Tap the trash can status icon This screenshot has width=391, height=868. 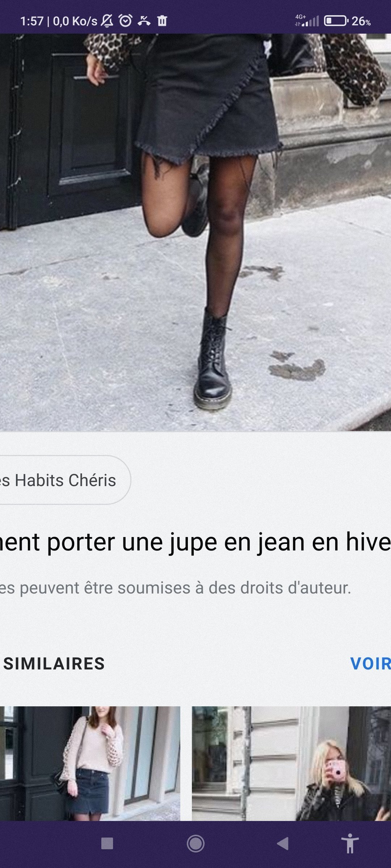(162, 21)
